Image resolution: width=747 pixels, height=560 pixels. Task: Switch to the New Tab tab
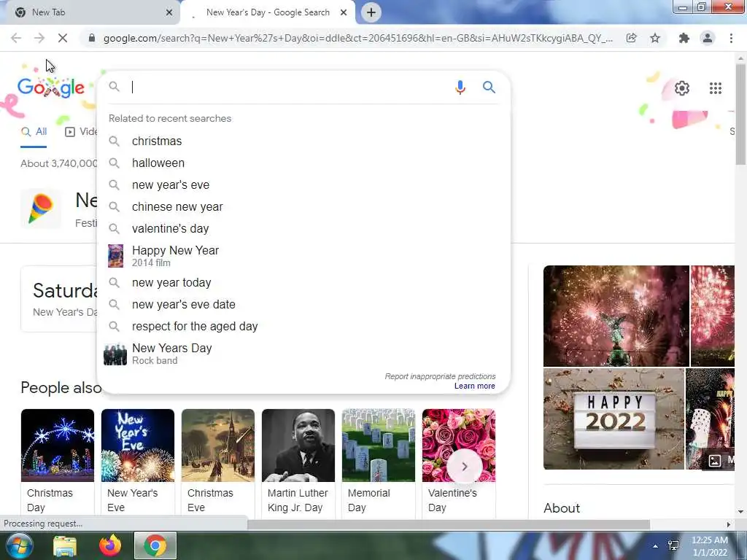[90, 12]
